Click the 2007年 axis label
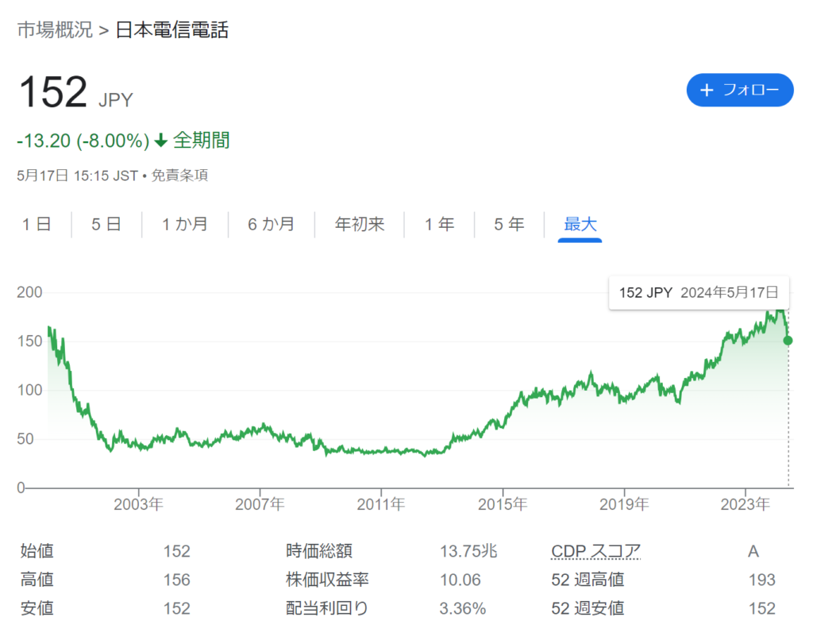 point(260,504)
